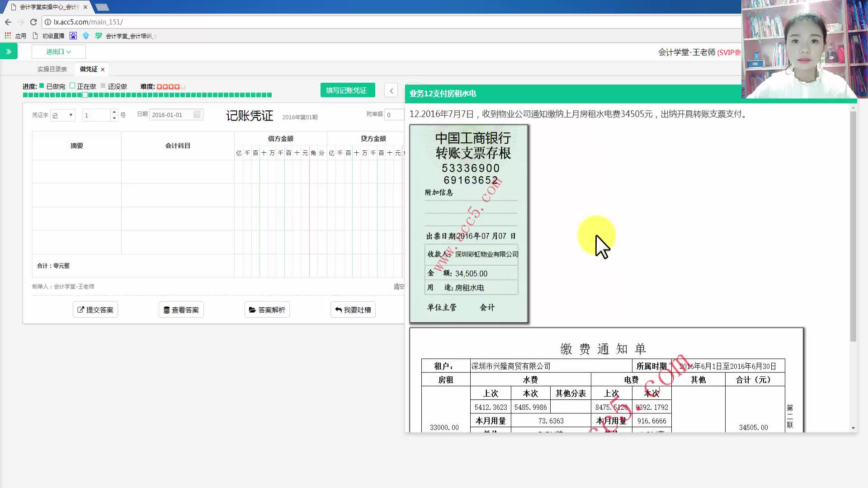Open the Chrome apps grid icon
This screenshot has height=488, width=868.
pyautogui.click(x=8, y=36)
